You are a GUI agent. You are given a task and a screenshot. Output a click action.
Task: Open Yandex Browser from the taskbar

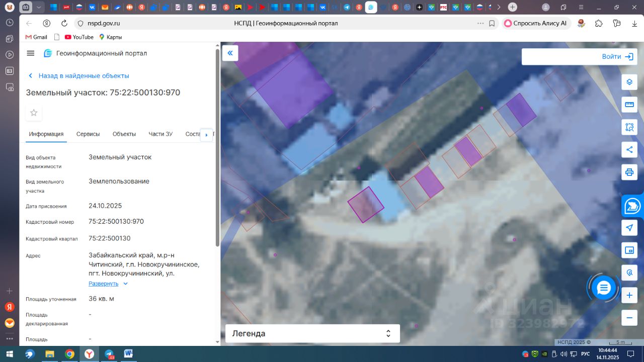click(x=89, y=354)
